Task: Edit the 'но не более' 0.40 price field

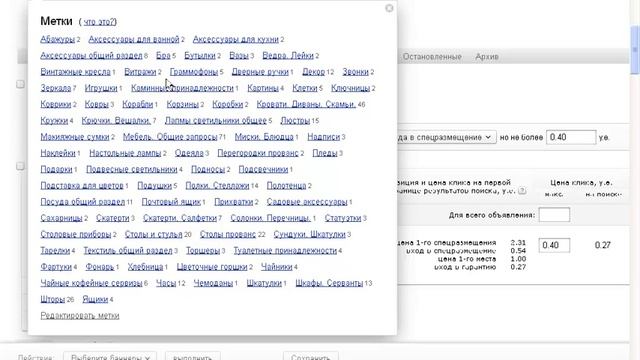Action: [571, 137]
